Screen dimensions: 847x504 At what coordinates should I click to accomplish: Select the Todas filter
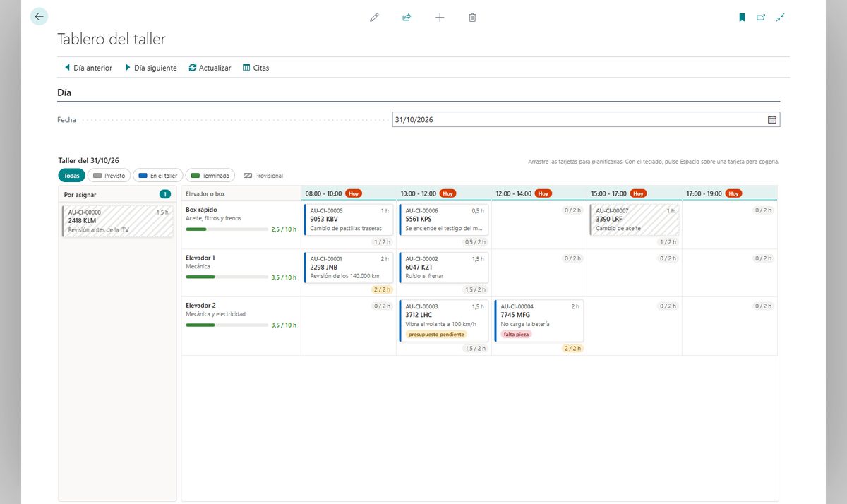click(71, 176)
